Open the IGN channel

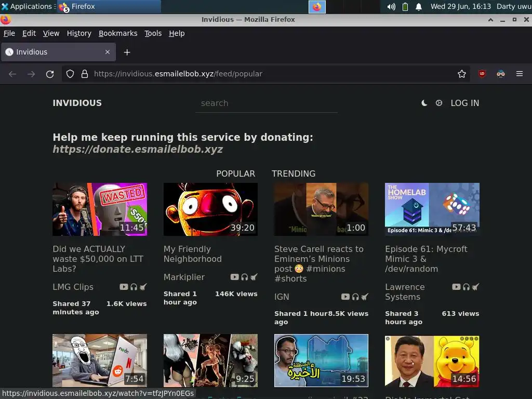282,297
